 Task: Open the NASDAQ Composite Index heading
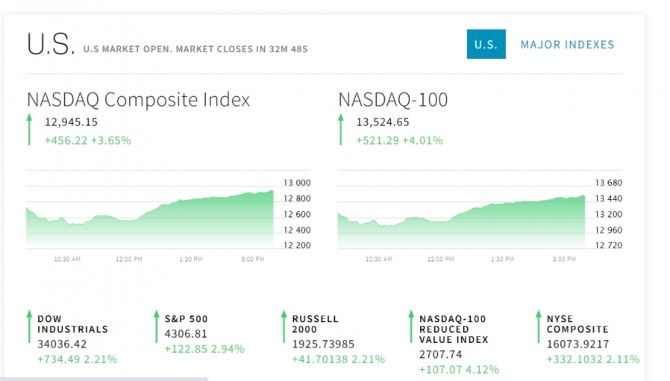click(x=138, y=100)
